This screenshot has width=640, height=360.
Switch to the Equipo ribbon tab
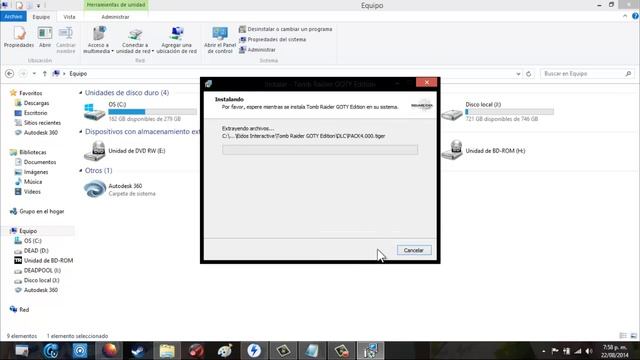(41, 17)
